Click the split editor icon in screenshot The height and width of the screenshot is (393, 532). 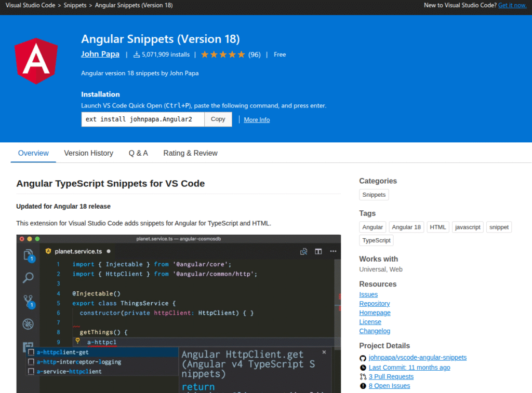pyautogui.click(x=318, y=252)
